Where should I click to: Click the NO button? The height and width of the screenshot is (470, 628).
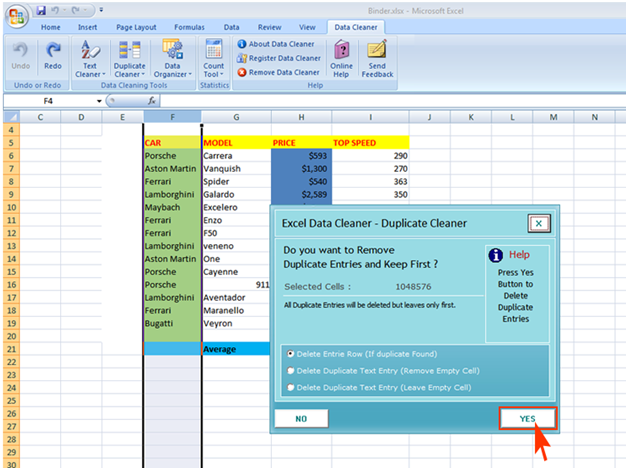[301, 419]
